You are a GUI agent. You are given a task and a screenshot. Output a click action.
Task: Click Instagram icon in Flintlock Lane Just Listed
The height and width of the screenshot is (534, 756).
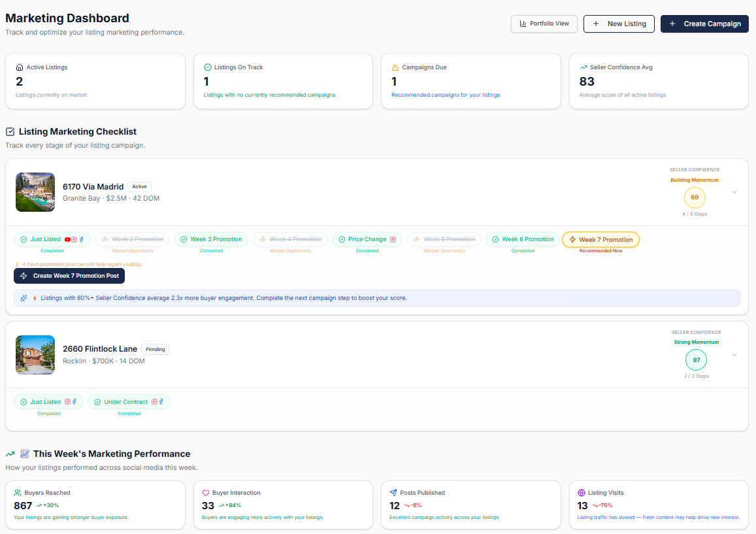(67, 402)
